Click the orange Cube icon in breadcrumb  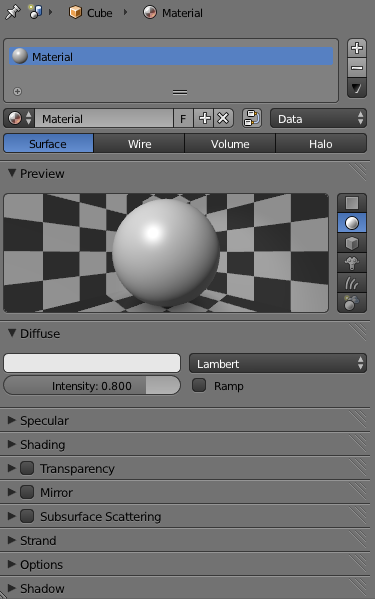click(75, 12)
